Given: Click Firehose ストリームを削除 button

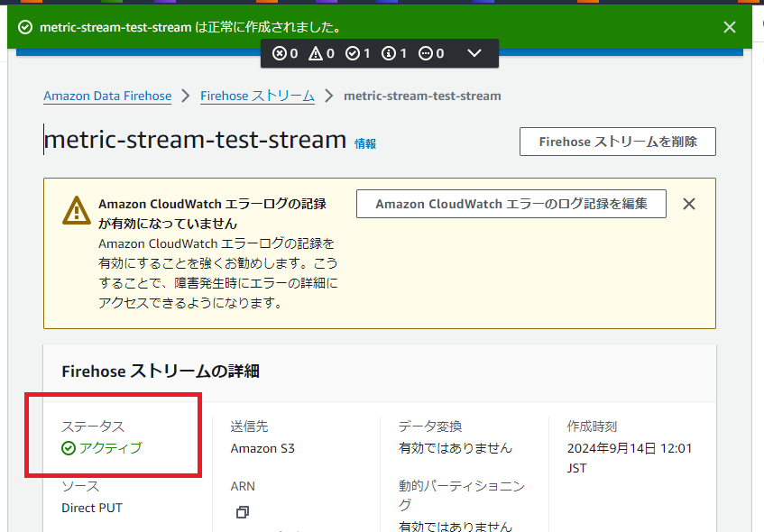Looking at the screenshot, I should (617, 142).
